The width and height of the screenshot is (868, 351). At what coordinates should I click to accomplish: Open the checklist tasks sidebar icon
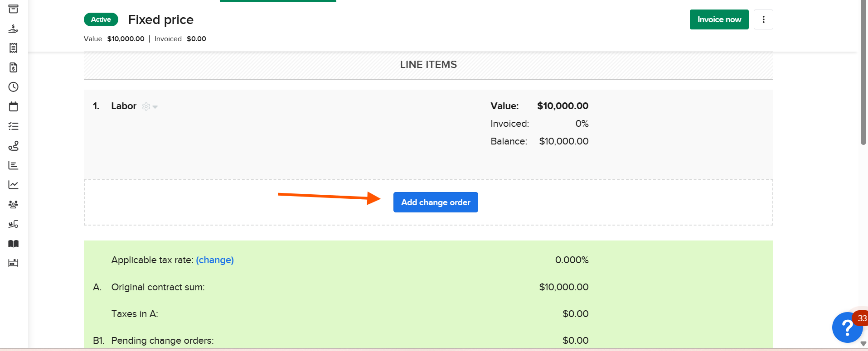(x=14, y=126)
